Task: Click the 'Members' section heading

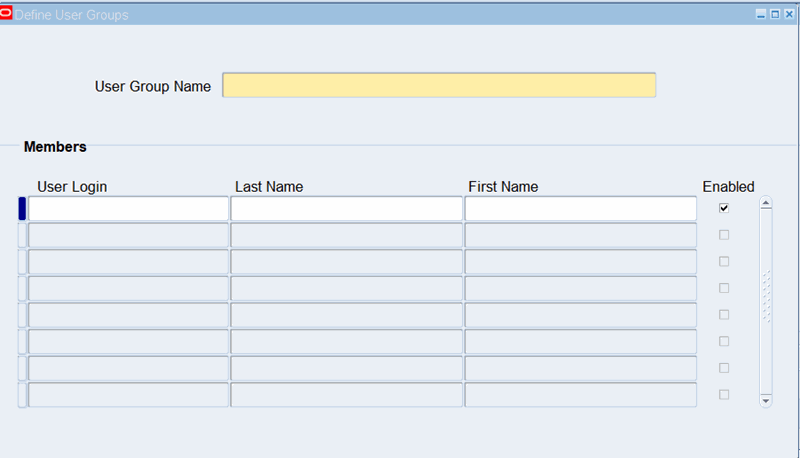Action: [x=55, y=147]
